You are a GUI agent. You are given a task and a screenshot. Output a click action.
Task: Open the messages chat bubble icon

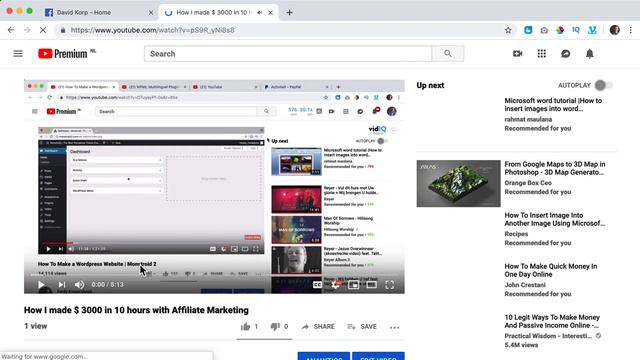(566, 53)
